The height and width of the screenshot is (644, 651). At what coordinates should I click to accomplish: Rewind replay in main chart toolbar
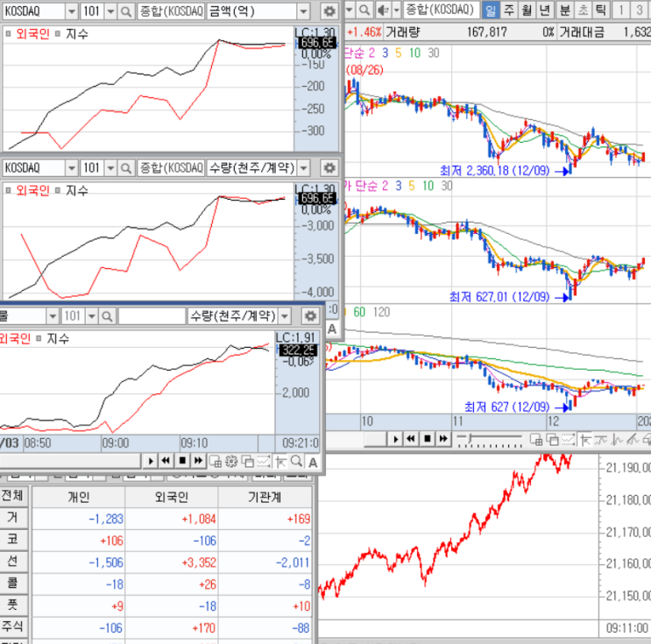point(411,439)
